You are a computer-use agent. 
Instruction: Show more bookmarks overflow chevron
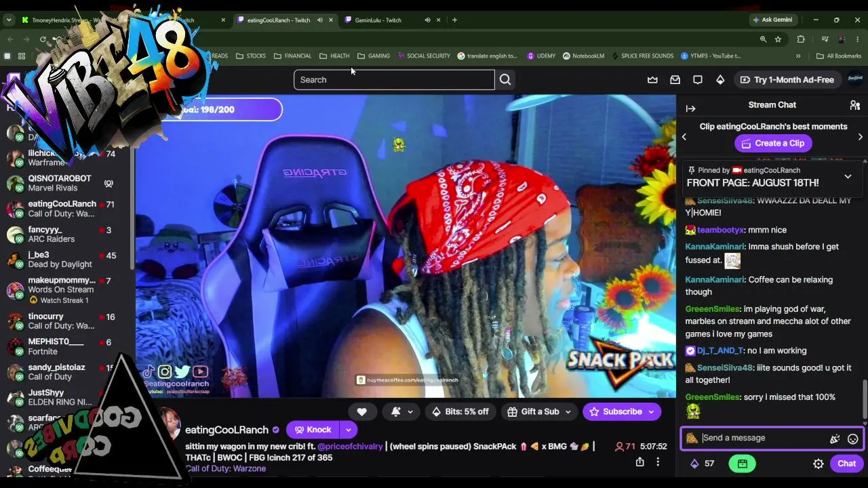tap(798, 56)
